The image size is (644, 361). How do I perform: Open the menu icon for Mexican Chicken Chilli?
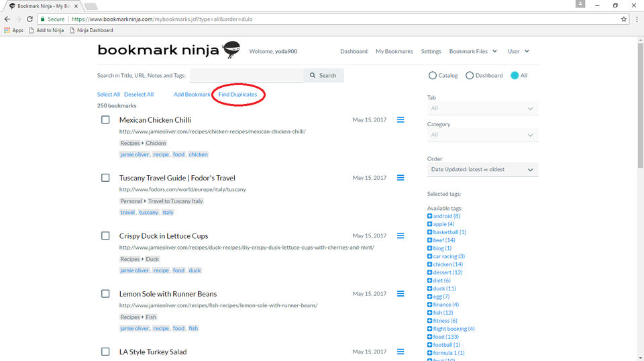click(400, 120)
